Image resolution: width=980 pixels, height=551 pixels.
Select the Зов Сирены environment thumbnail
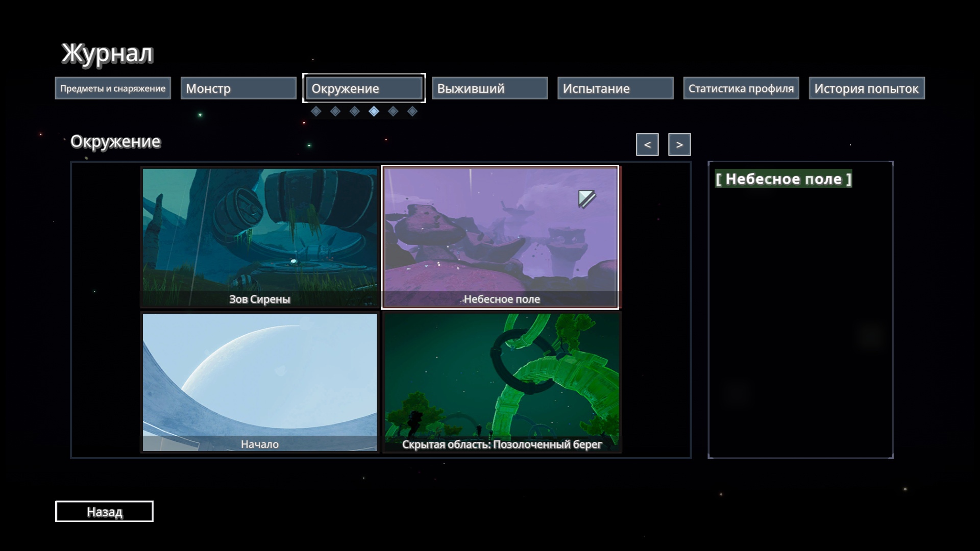pyautogui.click(x=260, y=238)
